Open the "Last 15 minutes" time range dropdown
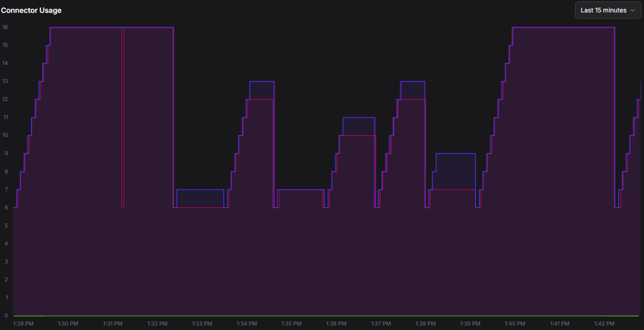The height and width of the screenshot is (330, 644). [608, 10]
